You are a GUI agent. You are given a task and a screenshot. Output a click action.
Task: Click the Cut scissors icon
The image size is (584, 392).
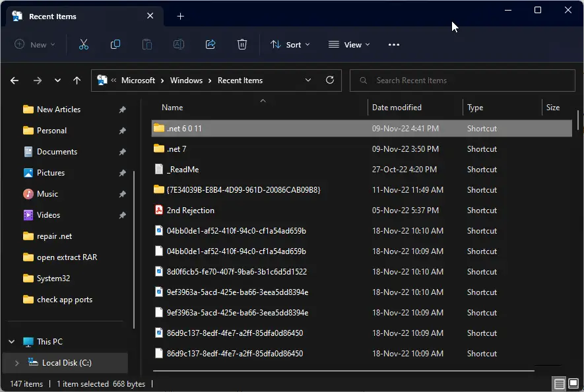pos(83,44)
